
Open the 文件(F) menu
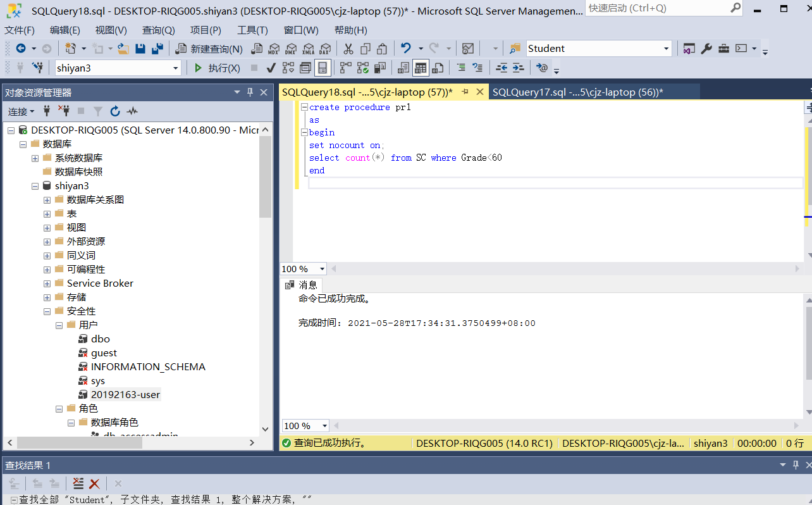pos(20,30)
